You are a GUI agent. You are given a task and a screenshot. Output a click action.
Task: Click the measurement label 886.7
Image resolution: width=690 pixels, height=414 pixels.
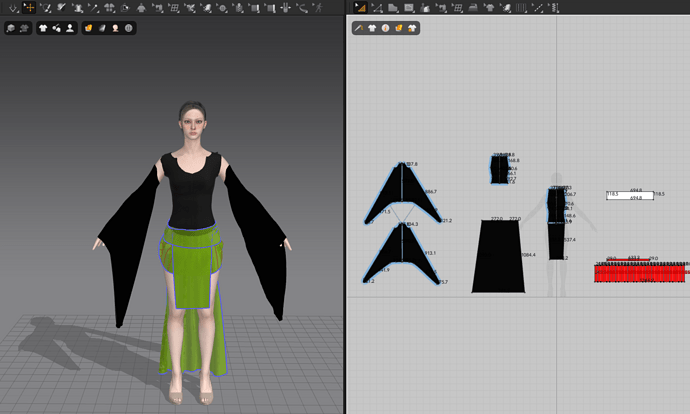point(431,192)
